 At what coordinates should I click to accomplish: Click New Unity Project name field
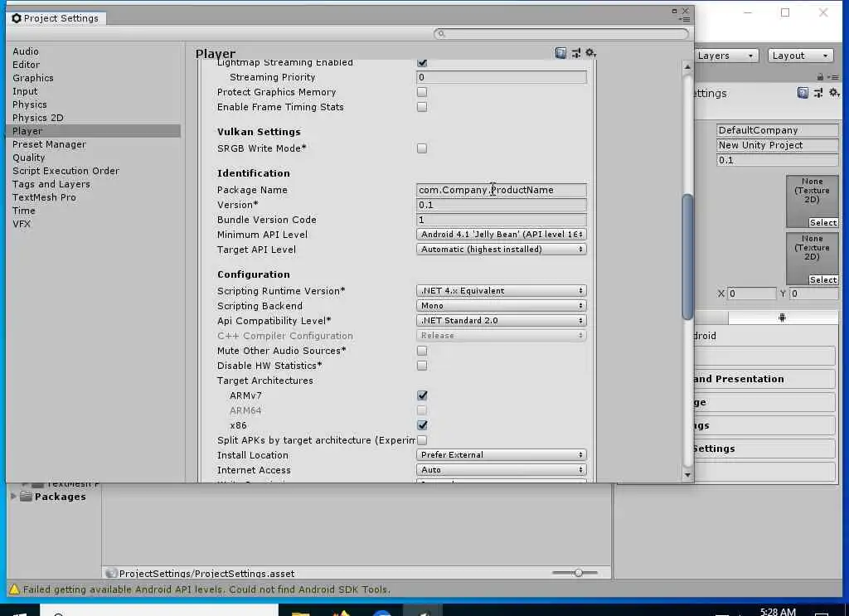click(x=778, y=146)
